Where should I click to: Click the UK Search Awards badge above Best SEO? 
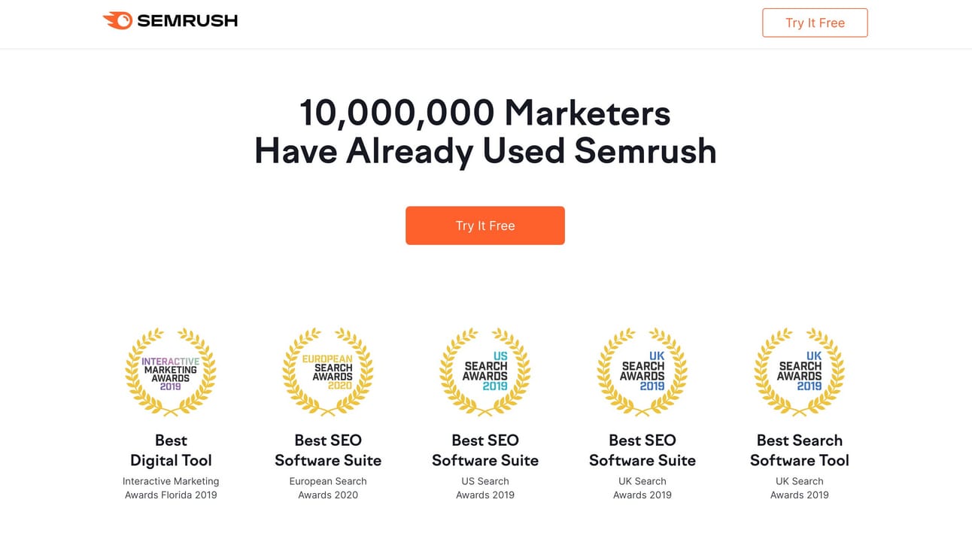click(x=642, y=372)
